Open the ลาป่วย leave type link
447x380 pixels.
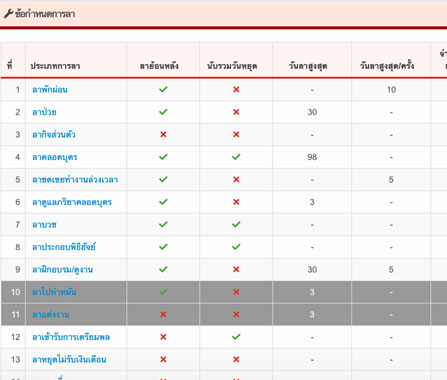tap(44, 112)
